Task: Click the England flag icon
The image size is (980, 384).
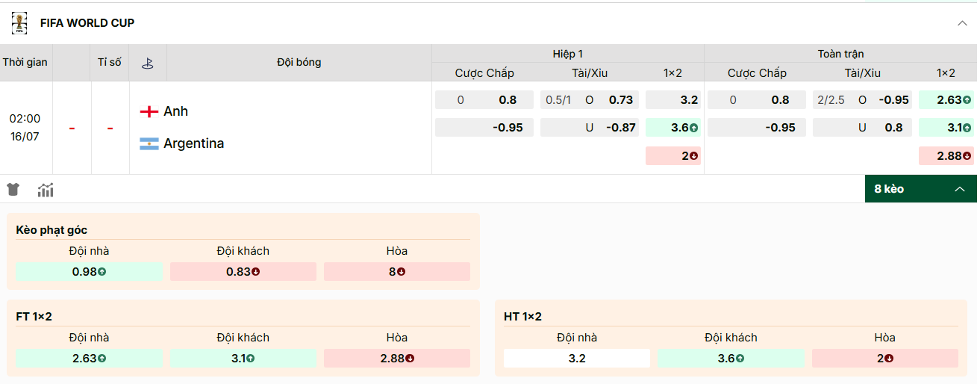Action: tap(149, 111)
